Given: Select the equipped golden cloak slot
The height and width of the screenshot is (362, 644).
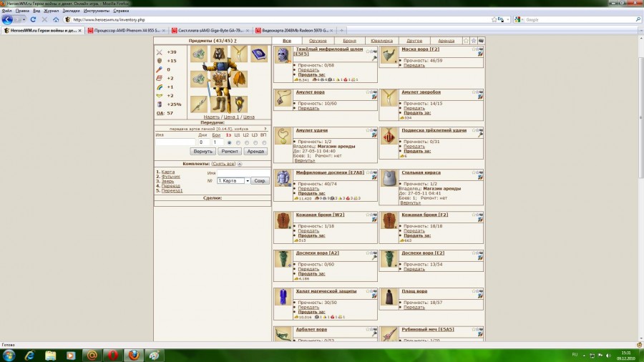Looking at the screenshot, I should pyautogui.click(x=239, y=79).
